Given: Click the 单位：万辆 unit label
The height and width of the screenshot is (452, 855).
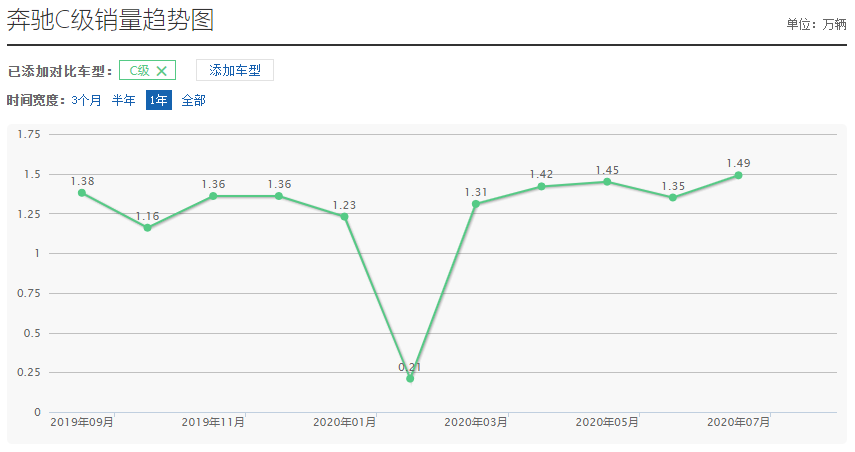Looking at the screenshot, I should [x=816, y=24].
